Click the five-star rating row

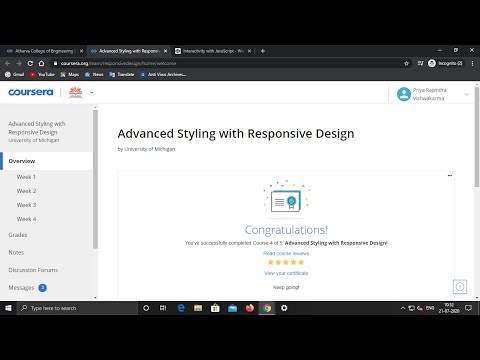286,262
